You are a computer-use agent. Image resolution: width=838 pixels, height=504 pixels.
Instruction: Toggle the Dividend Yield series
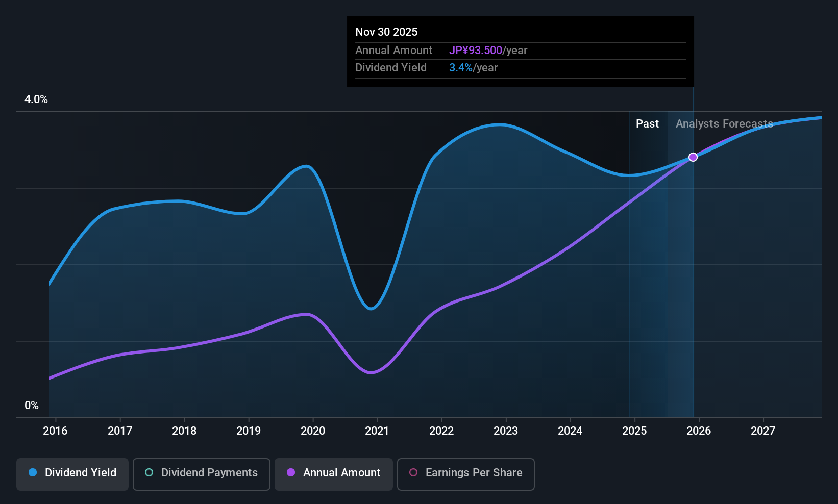coord(72,474)
